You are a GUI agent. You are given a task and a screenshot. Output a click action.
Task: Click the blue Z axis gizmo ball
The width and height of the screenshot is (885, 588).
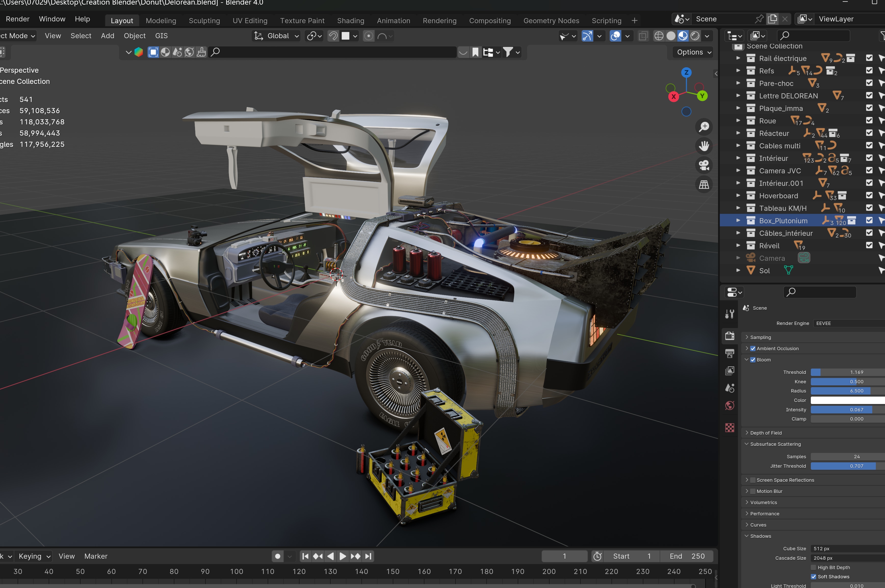[x=686, y=73]
